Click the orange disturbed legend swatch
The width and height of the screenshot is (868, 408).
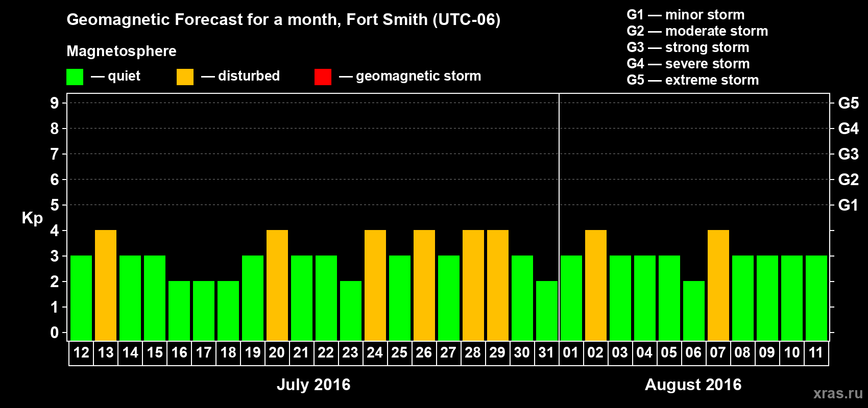pyautogui.click(x=185, y=77)
